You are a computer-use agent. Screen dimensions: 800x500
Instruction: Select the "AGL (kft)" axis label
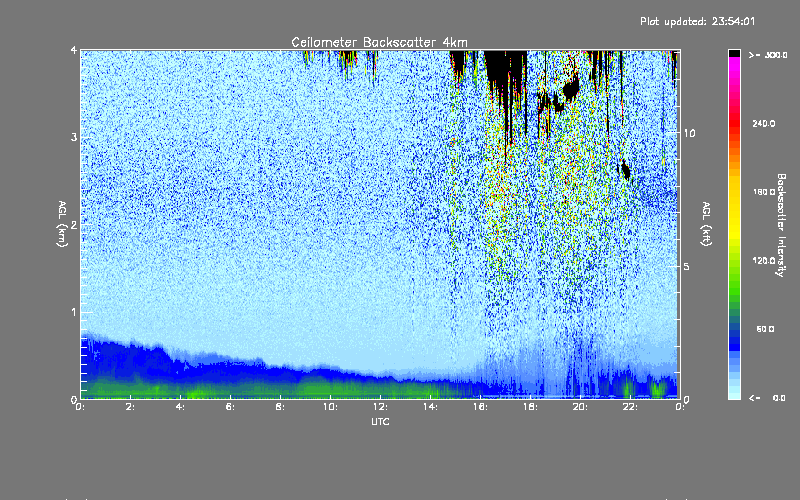point(706,223)
